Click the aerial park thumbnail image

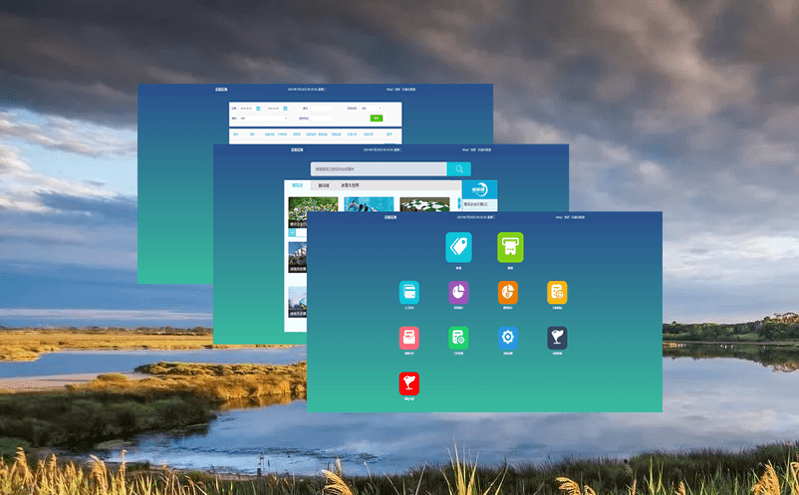pyautogui.click(x=313, y=206)
